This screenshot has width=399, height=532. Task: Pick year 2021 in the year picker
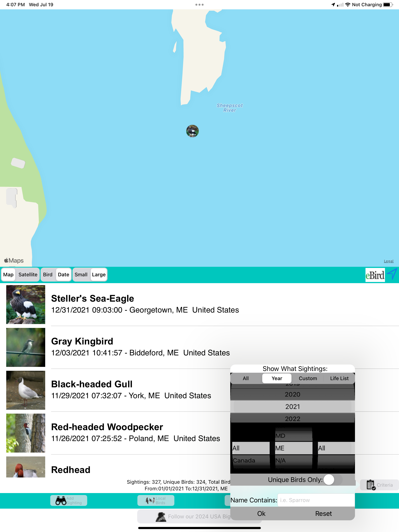pos(292,407)
